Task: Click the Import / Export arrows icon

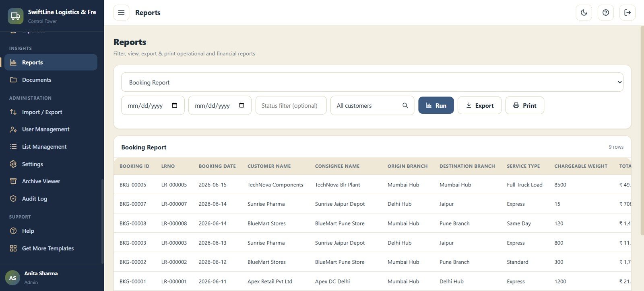Action: tap(13, 112)
